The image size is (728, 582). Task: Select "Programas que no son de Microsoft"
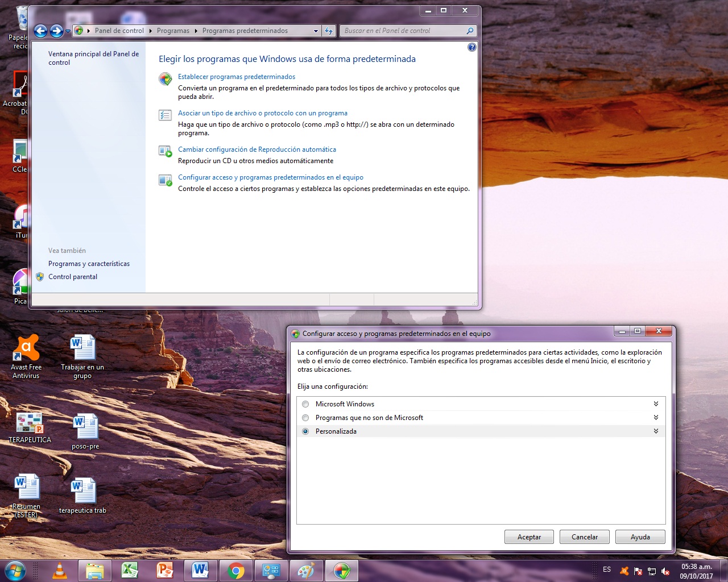click(305, 418)
